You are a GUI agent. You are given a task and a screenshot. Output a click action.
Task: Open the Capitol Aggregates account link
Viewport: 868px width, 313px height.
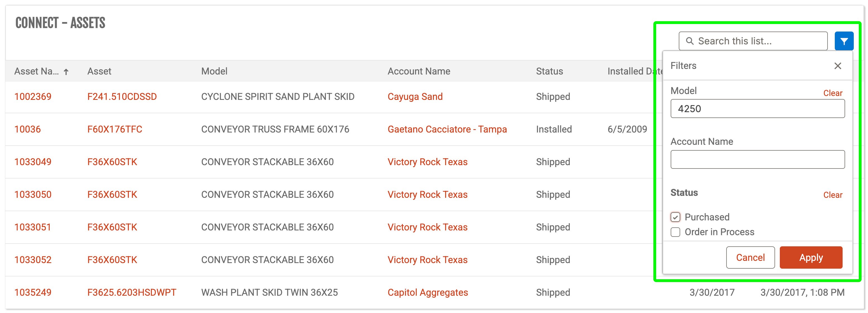[428, 292]
